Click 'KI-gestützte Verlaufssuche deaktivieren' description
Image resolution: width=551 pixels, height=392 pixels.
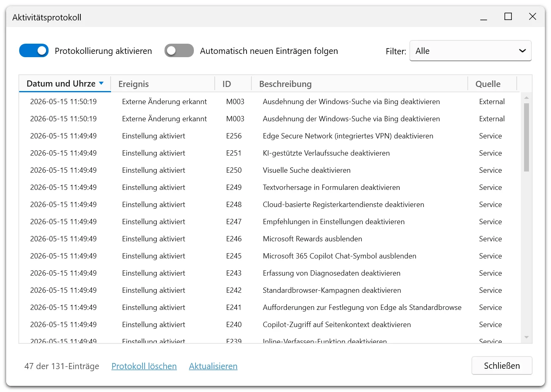click(x=326, y=153)
